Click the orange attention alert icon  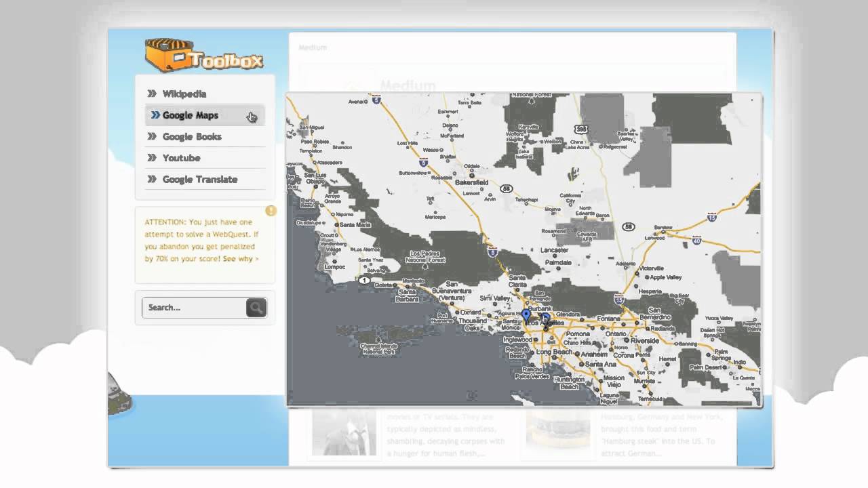271,211
